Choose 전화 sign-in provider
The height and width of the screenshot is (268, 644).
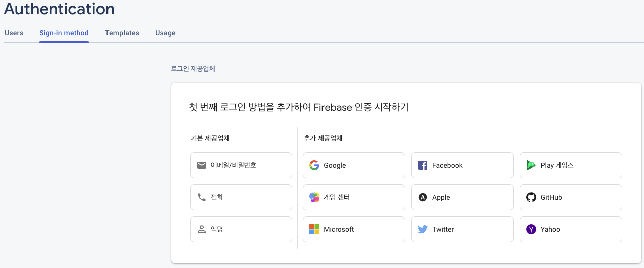(241, 197)
